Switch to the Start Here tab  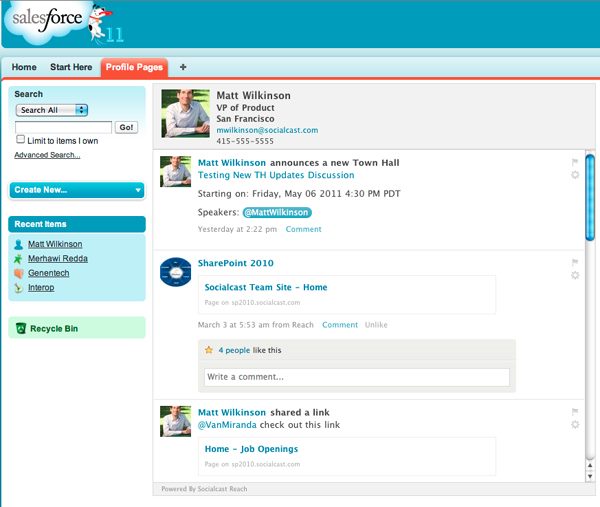pos(70,67)
